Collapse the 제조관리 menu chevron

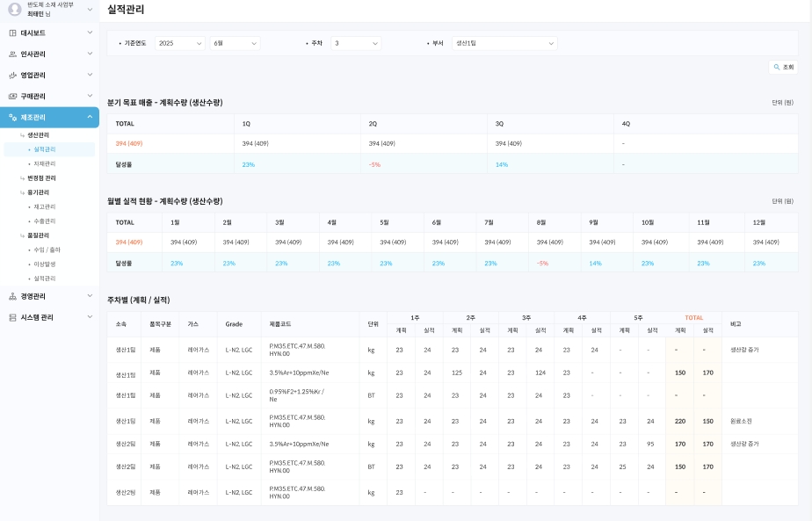click(x=90, y=118)
